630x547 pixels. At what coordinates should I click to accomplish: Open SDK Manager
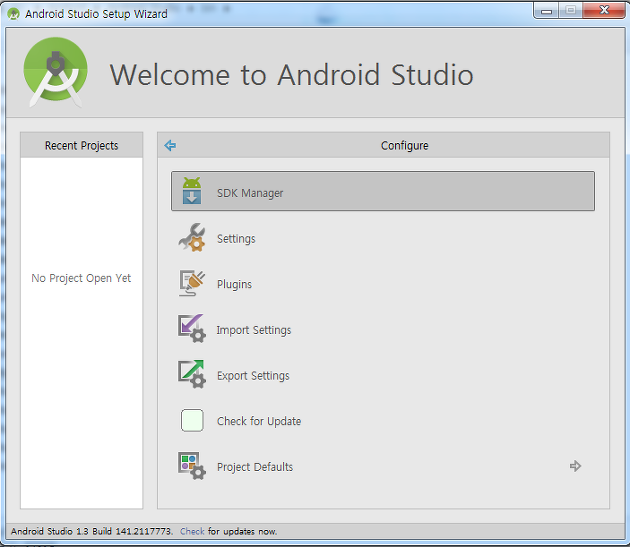pos(383,191)
